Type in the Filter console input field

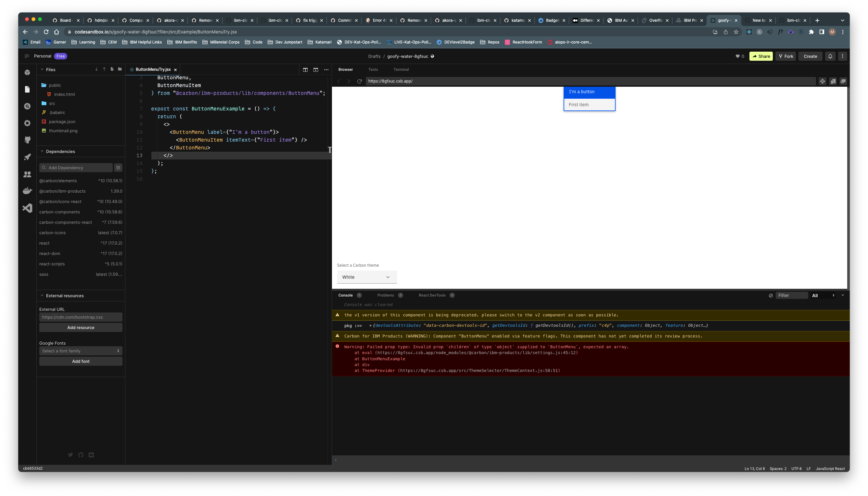point(792,295)
